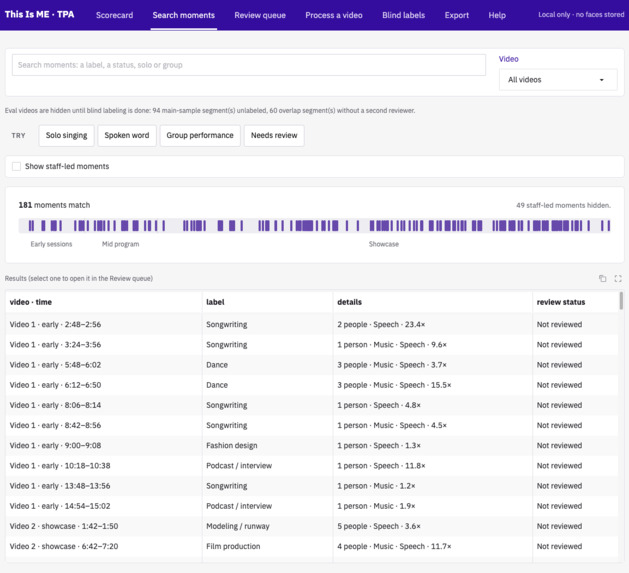Open the results table in fullscreen
Image resolution: width=629 pixels, height=573 pixels.
[x=618, y=278]
